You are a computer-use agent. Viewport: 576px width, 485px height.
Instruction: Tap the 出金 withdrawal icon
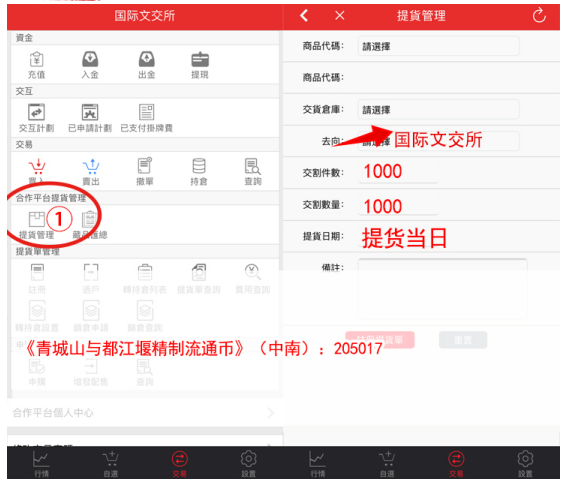pyautogui.click(x=147, y=65)
